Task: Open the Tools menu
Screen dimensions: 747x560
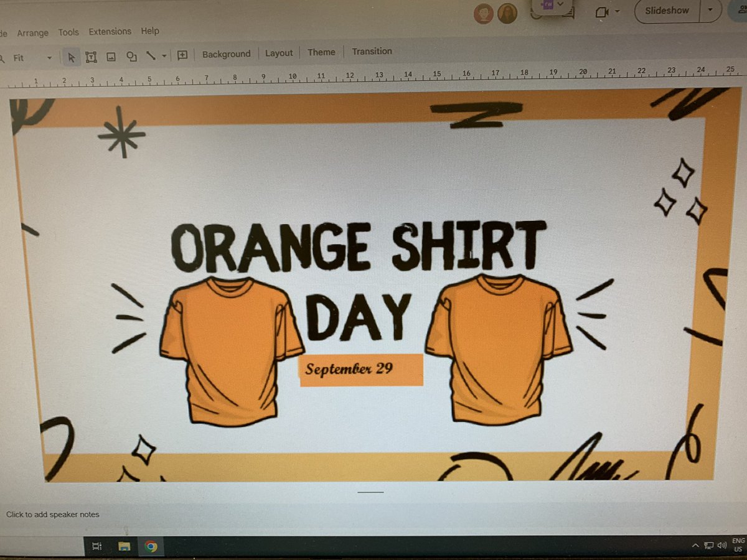Action: pyautogui.click(x=68, y=32)
